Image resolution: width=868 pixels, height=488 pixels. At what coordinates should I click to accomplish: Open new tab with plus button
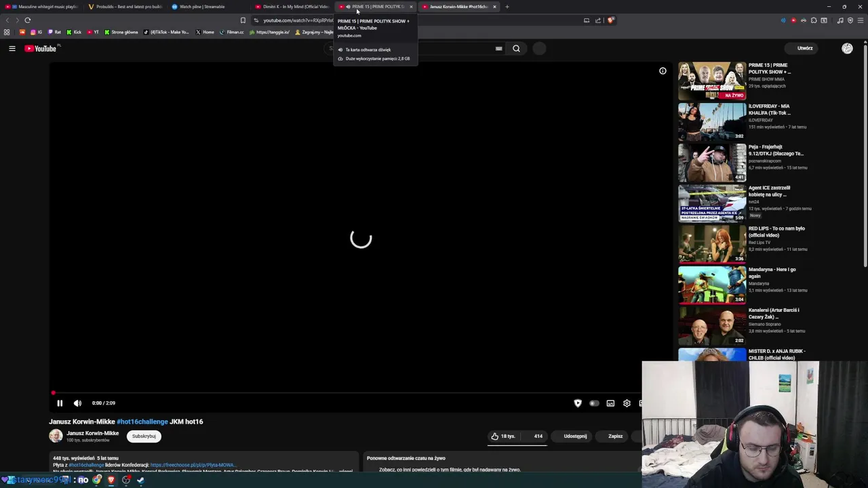point(507,7)
